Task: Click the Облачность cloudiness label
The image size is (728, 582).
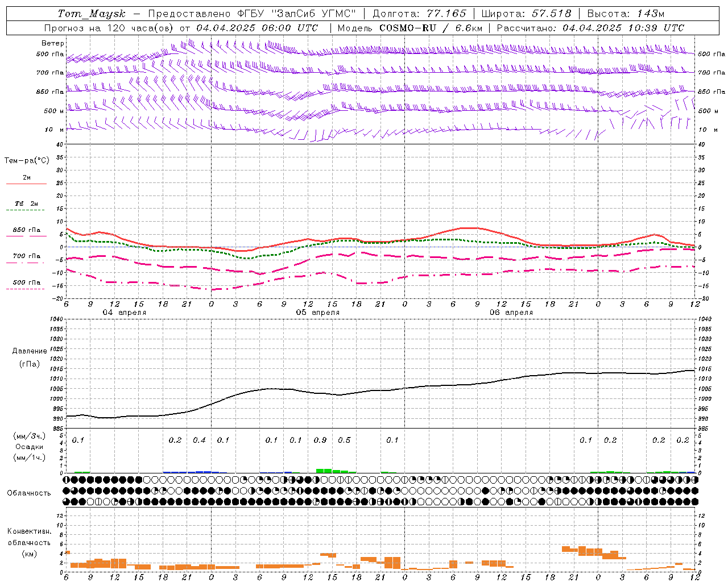Action: (29, 493)
